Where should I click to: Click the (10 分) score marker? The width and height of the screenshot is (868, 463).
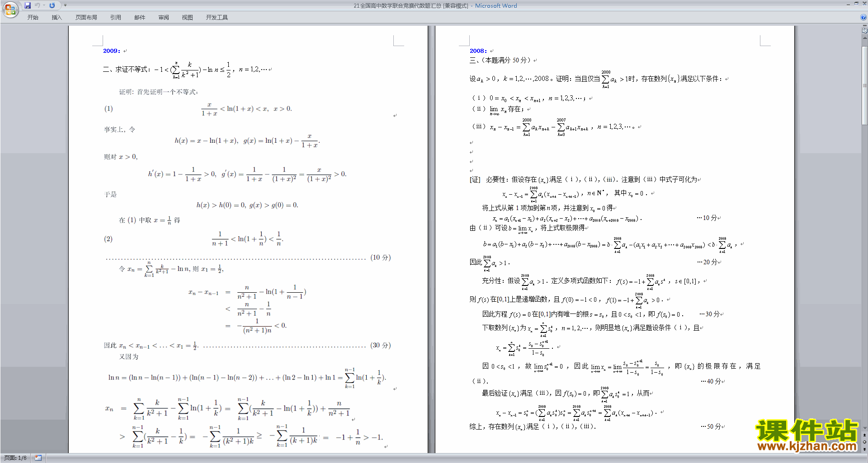click(x=381, y=257)
